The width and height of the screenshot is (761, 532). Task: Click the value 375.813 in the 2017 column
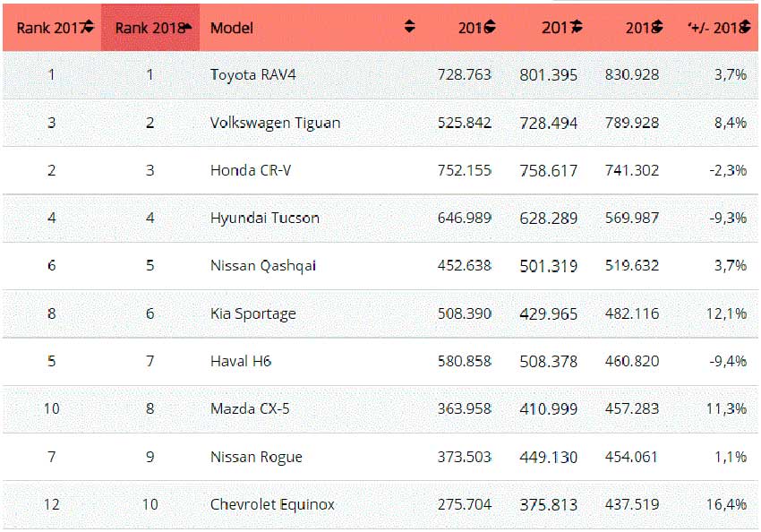pos(549,505)
